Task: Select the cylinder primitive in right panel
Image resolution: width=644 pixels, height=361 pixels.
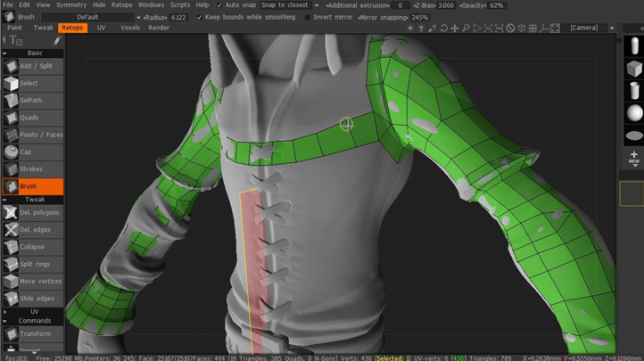Action: (x=634, y=90)
